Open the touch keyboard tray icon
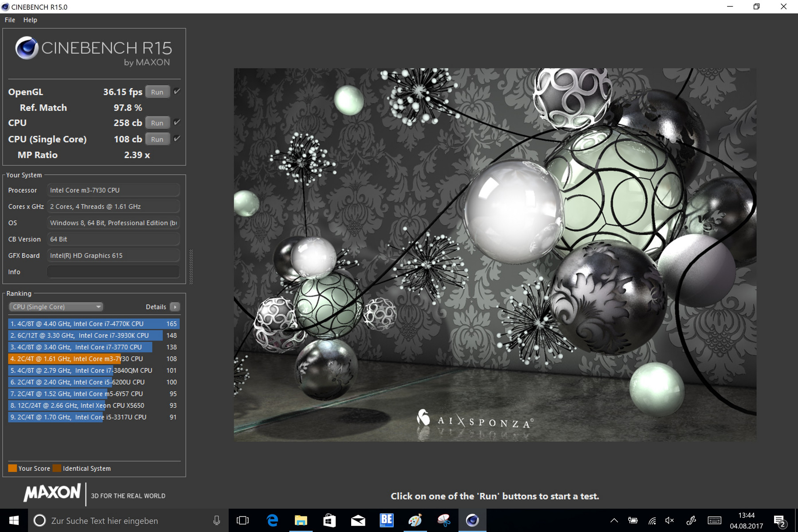Viewport: 798px width, 532px height. (714, 520)
